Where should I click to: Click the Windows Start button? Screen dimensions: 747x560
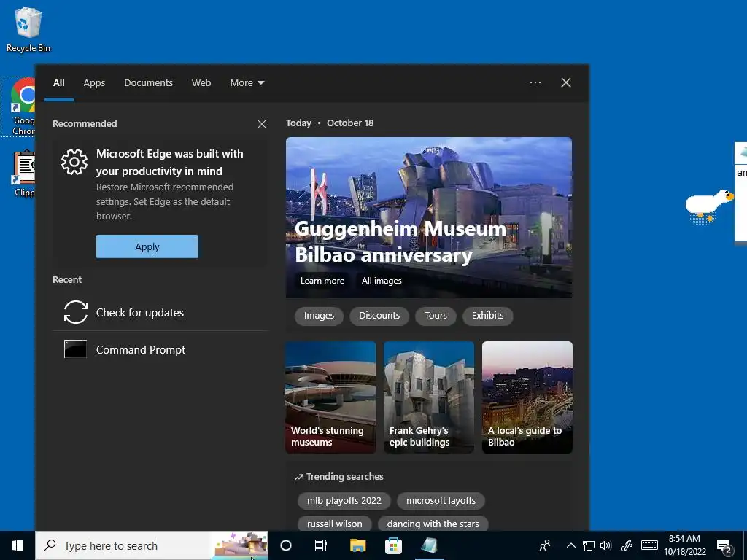[x=18, y=545]
